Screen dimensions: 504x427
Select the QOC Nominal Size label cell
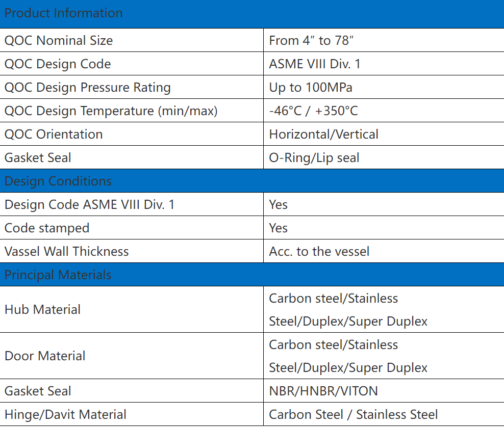(x=132, y=40)
